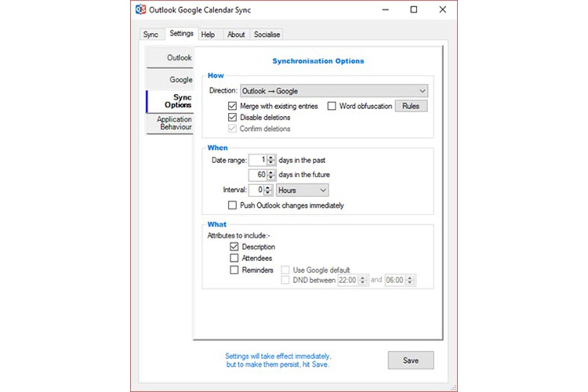Click the Interval number field

coord(256,190)
